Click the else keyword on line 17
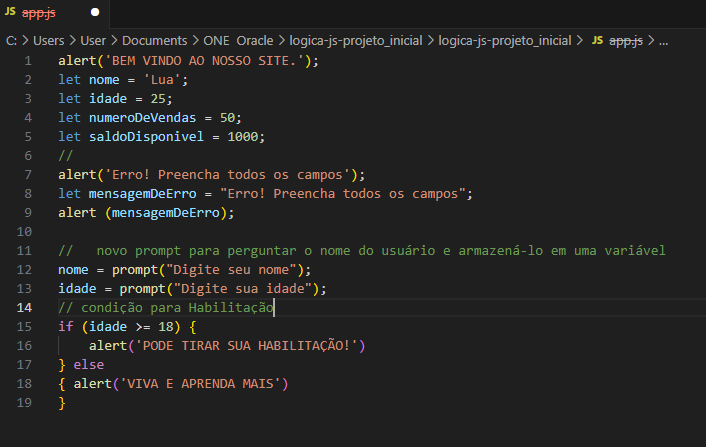The width and height of the screenshot is (706, 447). click(x=89, y=365)
